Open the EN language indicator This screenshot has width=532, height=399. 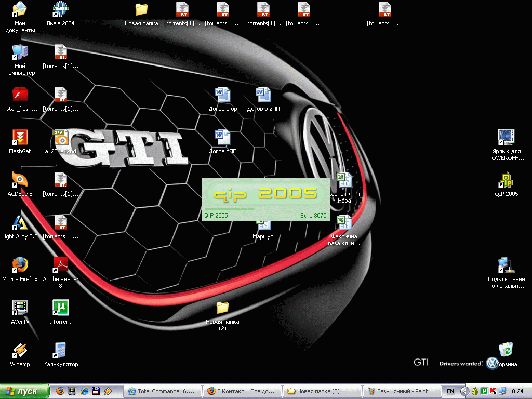(450, 391)
